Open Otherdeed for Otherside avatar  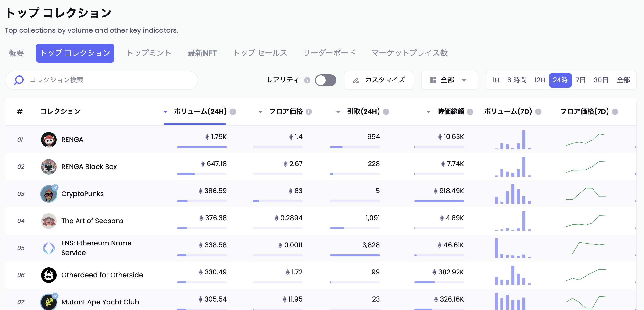(49, 275)
